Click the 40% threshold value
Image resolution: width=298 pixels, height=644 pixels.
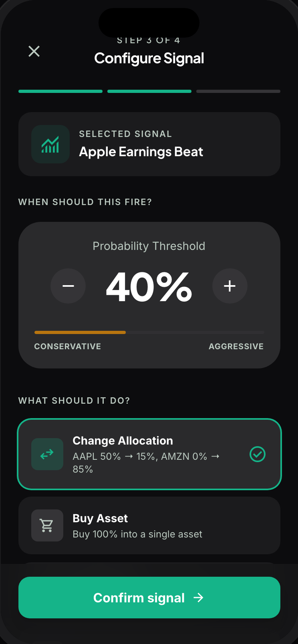[149, 287]
